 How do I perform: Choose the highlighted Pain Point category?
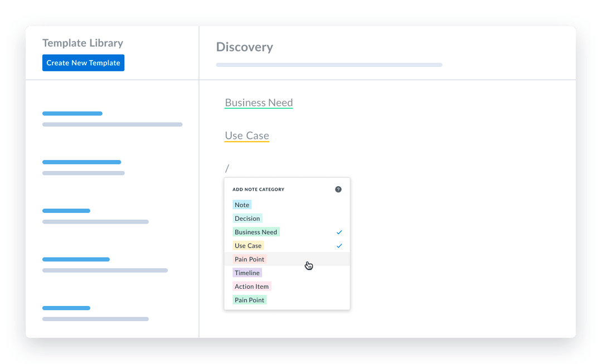click(x=249, y=259)
